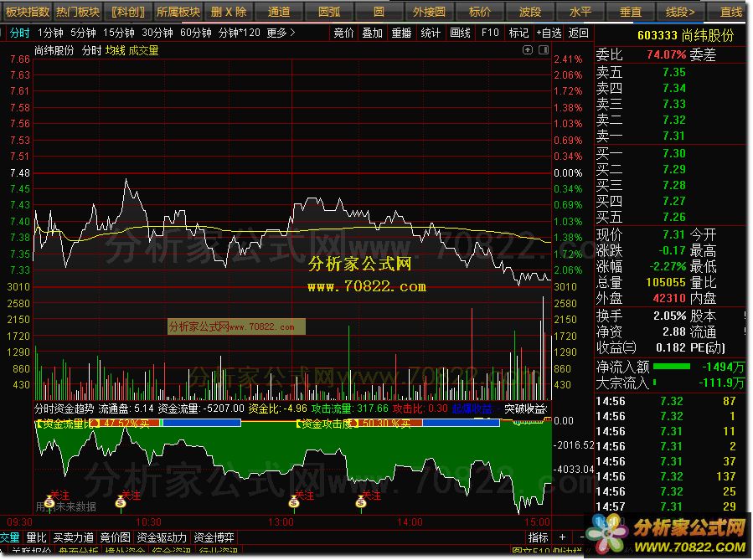
Task: Toggle the 叠加 overlay option
Action: [372, 33]
